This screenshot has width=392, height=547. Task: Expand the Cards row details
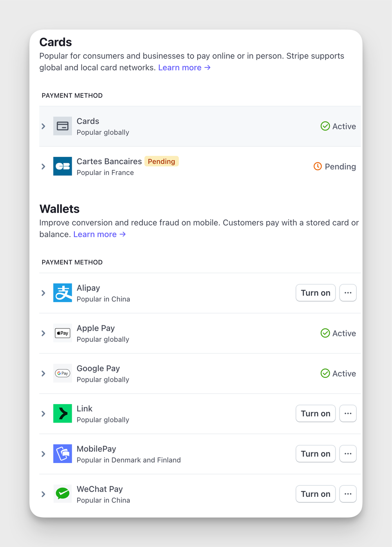pyautogui.click(x=43, y=126)
